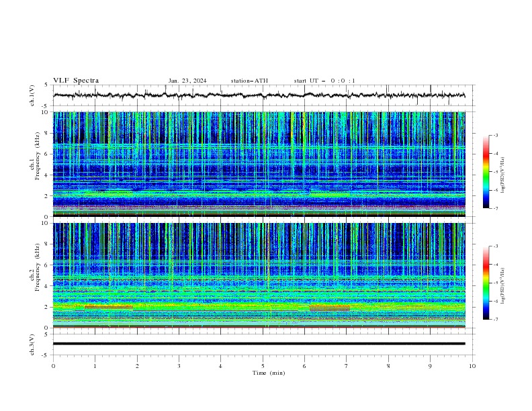Image resolution: width=532 pixels, height=411 pixels.
Task: Click the "-3" label on ch.1 color bar
Action: [x=496, y=135]
